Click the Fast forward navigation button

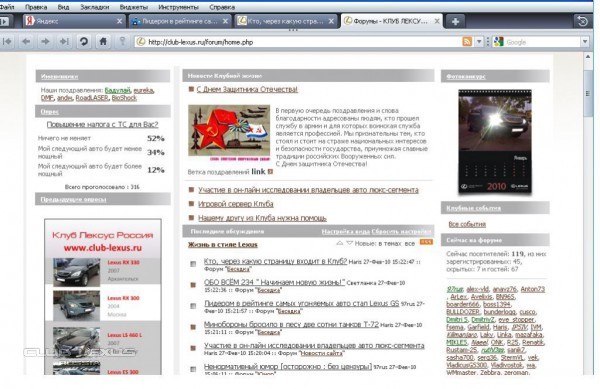64,42
